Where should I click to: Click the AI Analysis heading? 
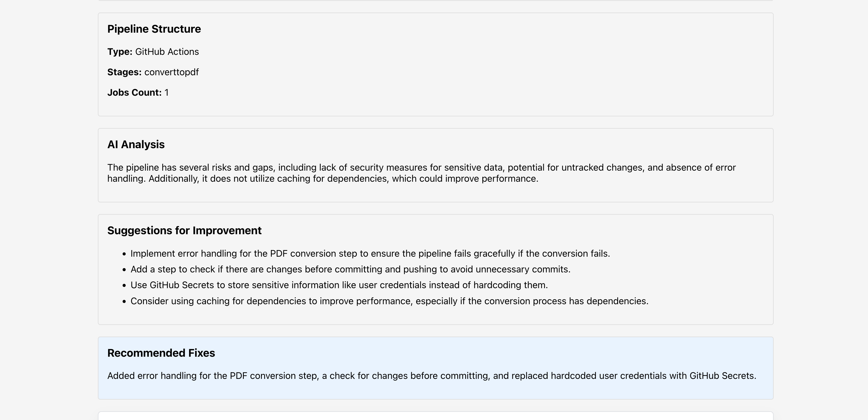(136, 144)
